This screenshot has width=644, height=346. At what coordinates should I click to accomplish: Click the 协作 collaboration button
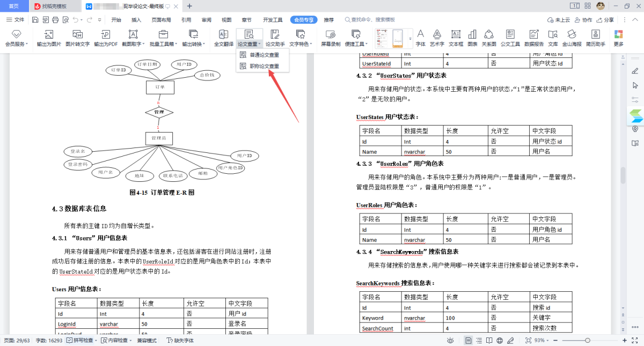[x=583, y=20]
